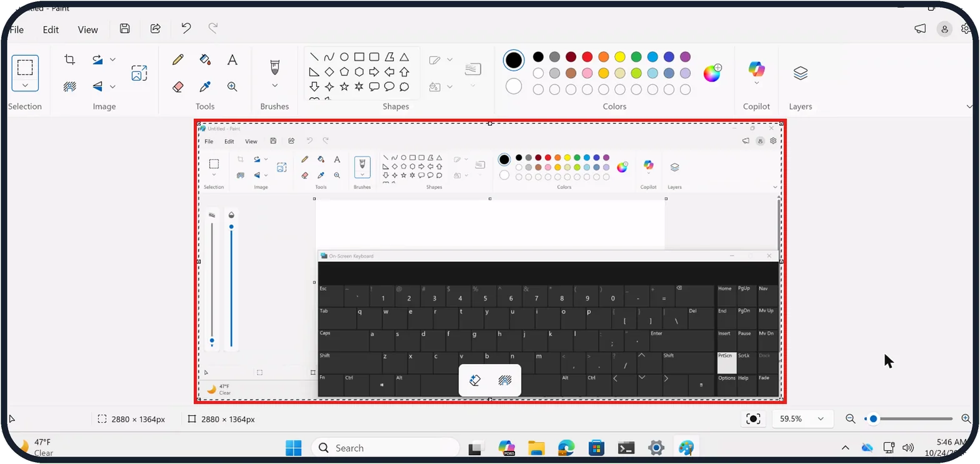
Task: Open the Image Creator icon
Action: tap(139, 73)
